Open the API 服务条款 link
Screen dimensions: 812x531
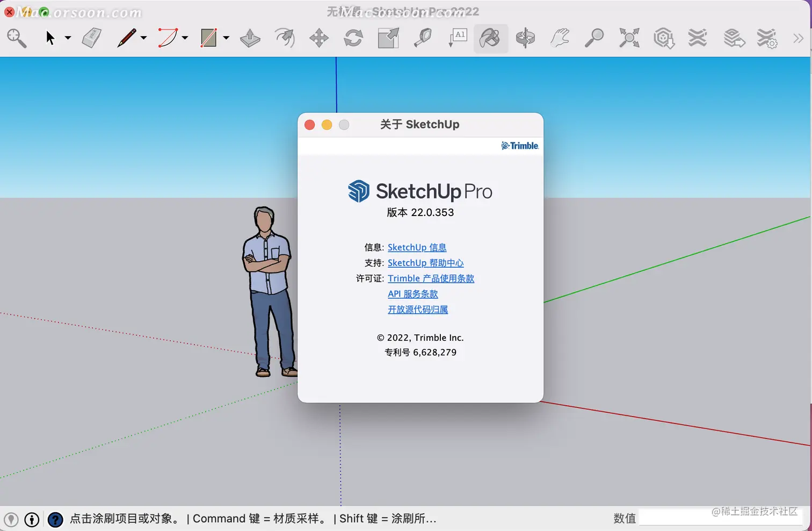(x=413, y=294)
